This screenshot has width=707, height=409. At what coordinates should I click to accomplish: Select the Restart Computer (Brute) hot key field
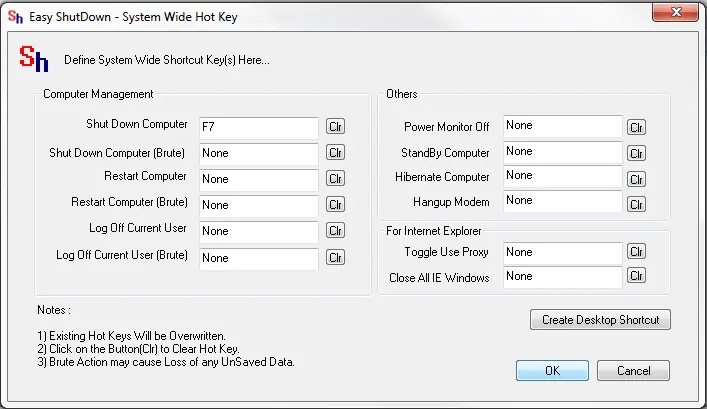click(x=258, y=205)
